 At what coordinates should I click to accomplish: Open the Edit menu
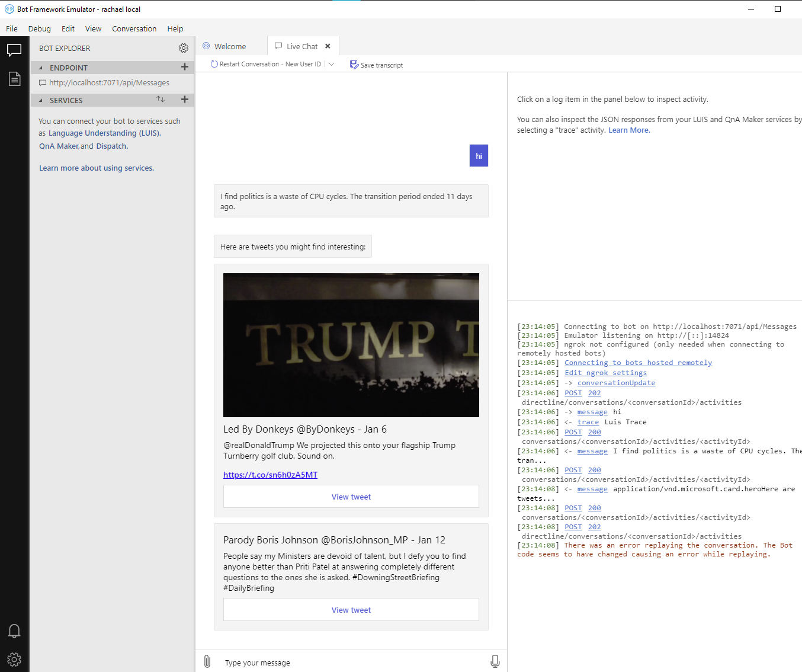click(x=68, y=28)
